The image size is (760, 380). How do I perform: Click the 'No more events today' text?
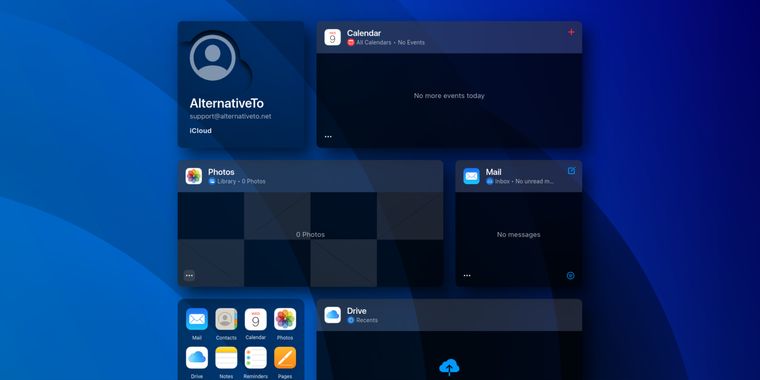tap(449, 96)
